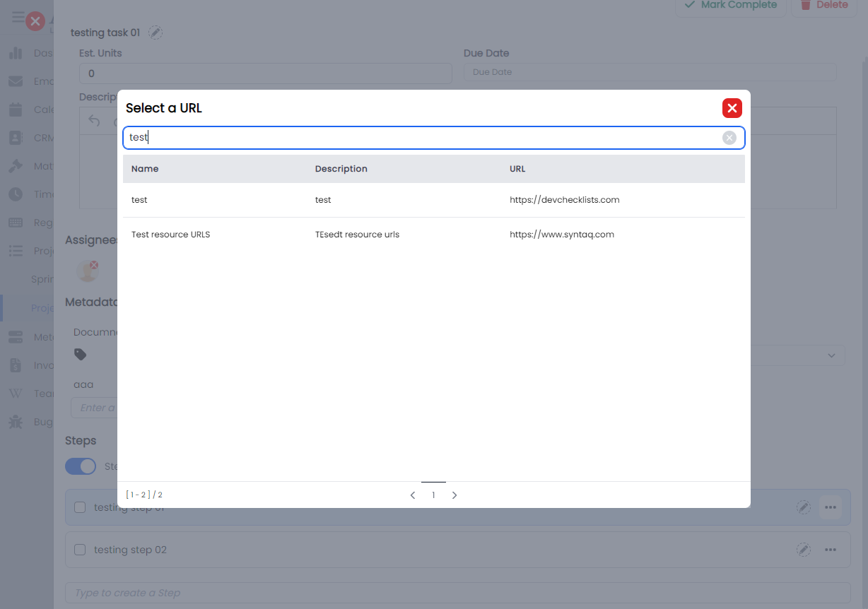Click the Dashboard bar chart sidebar icon
Screen dimensions: 868x609
point(16,53)
